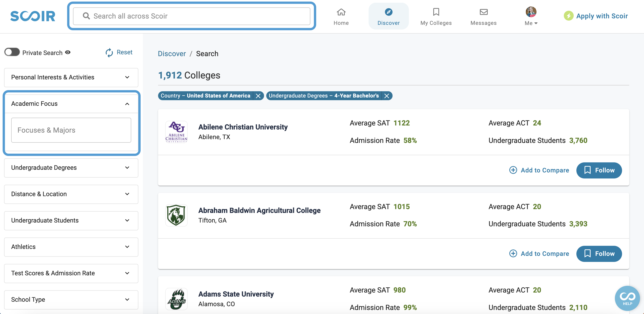Switch to the Discover tab label

[x=389, y=23]
